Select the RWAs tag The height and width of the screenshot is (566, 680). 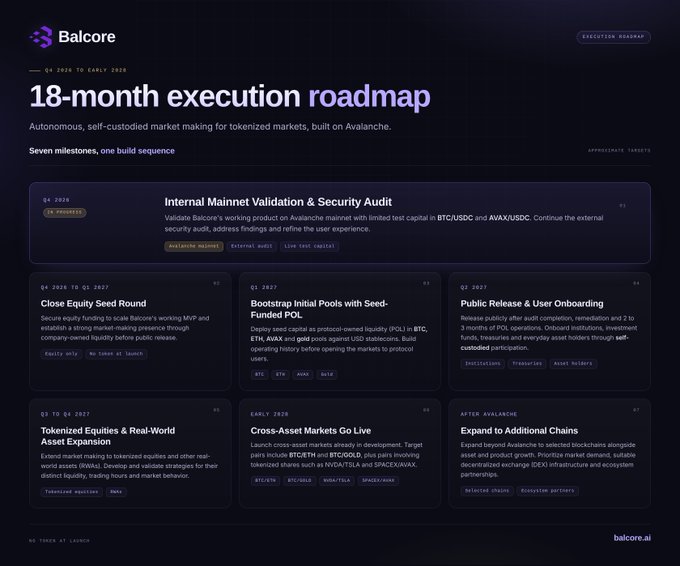pos(116,492)
